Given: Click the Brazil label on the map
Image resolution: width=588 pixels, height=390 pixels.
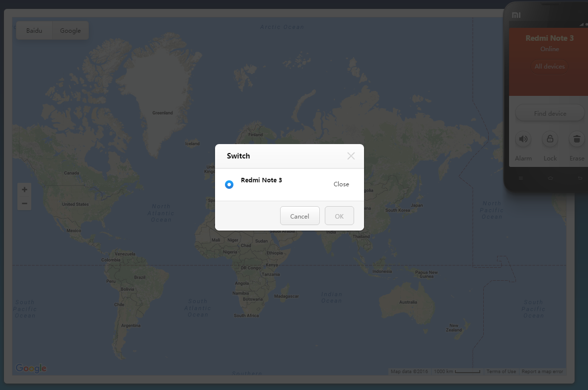Looking at the screenshot, I should (x=140, y=278).
